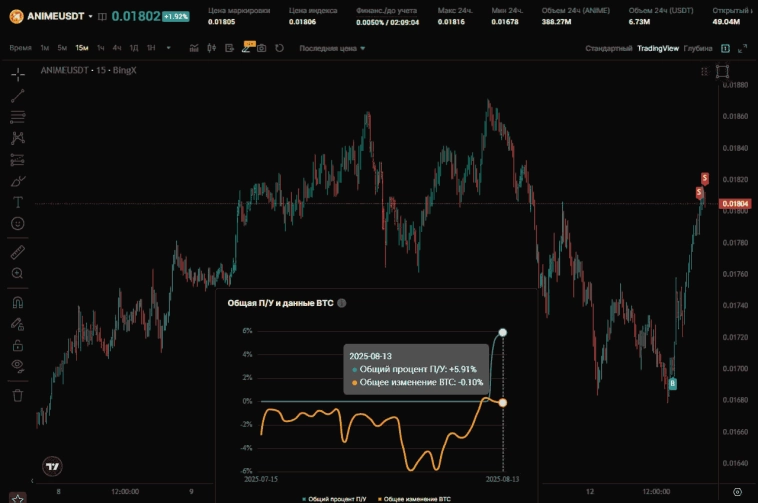Image resolution: width=758 pixels, height=503 pixels.
Task: Open the emoji sticker tool
Action: click(x=18, y=223)
